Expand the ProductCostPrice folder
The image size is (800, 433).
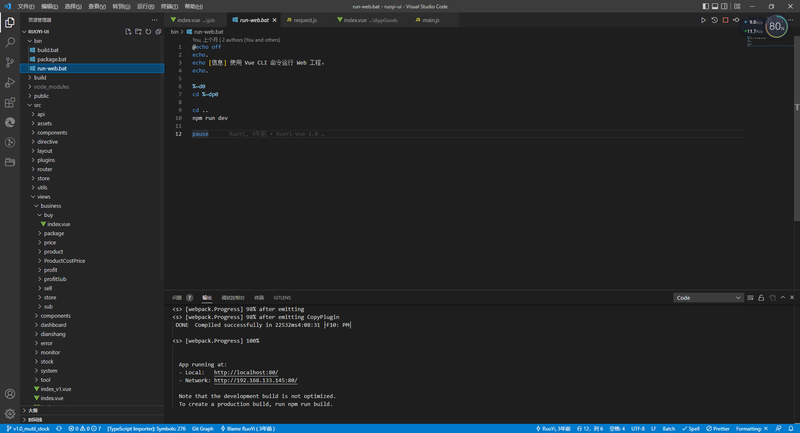tap(92, 261)
